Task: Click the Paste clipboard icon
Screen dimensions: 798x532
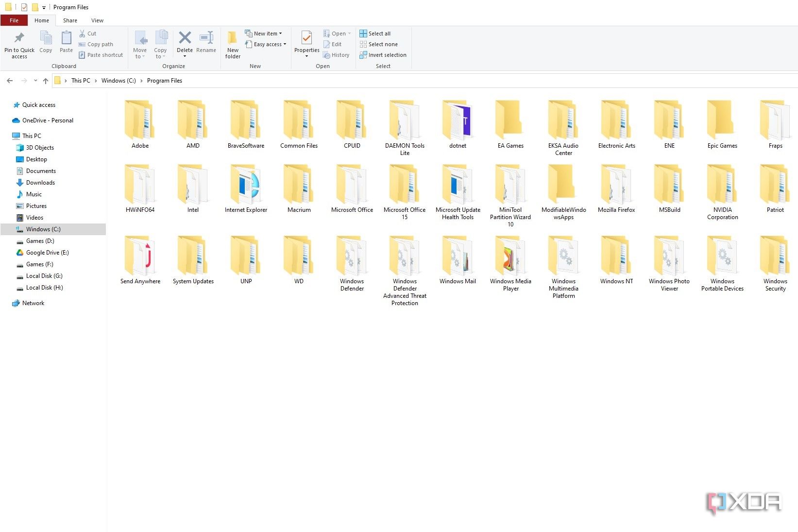Action: pyautogui.click(x=66, y=37)
